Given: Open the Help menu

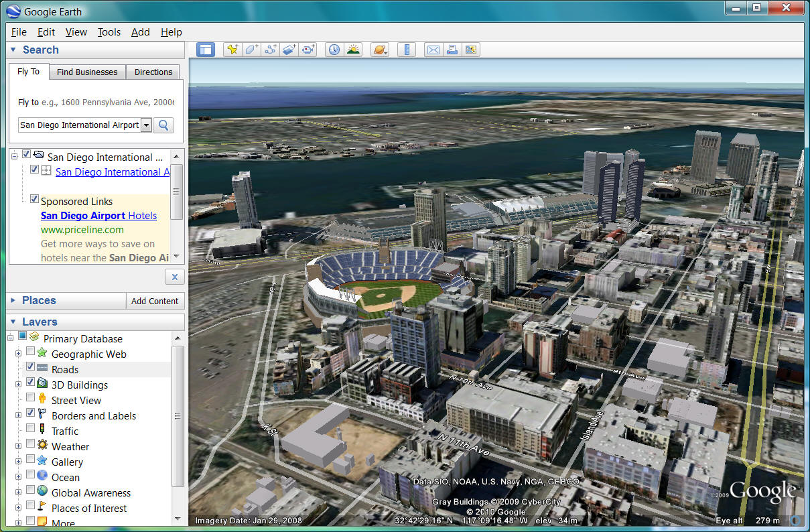Looking at the screenshot, I should click(172, 31).
